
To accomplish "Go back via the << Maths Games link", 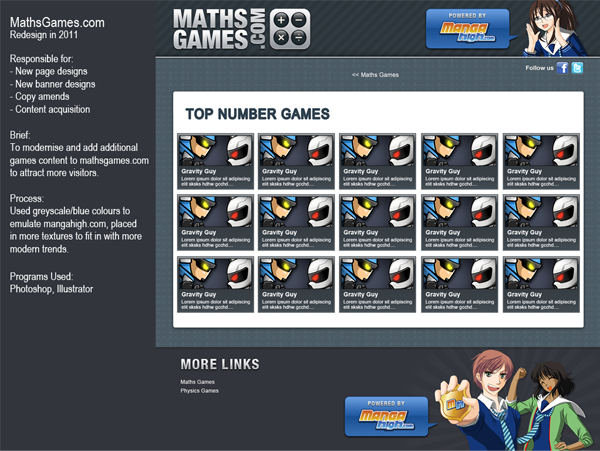I will (375, 75).
